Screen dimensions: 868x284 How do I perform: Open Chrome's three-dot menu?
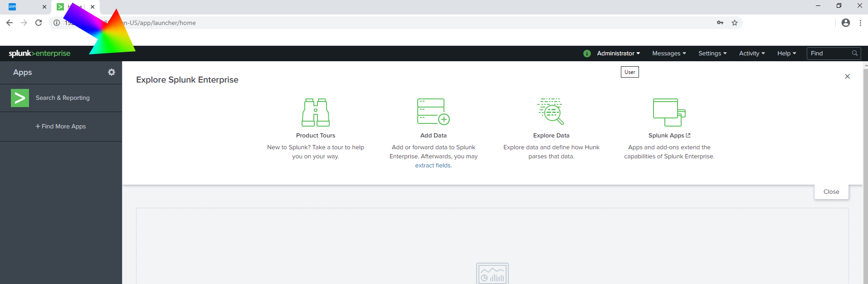(860, 23)
